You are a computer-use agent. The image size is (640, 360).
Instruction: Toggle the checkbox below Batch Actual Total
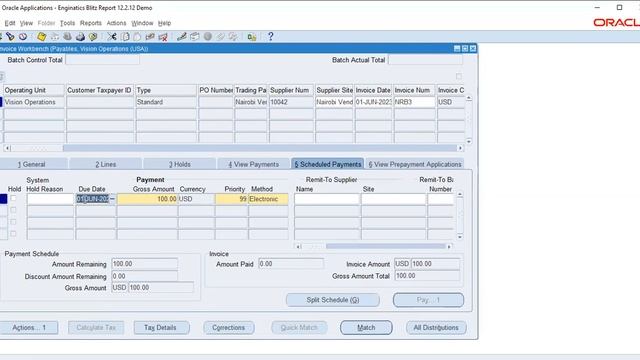tap(459, 76)
